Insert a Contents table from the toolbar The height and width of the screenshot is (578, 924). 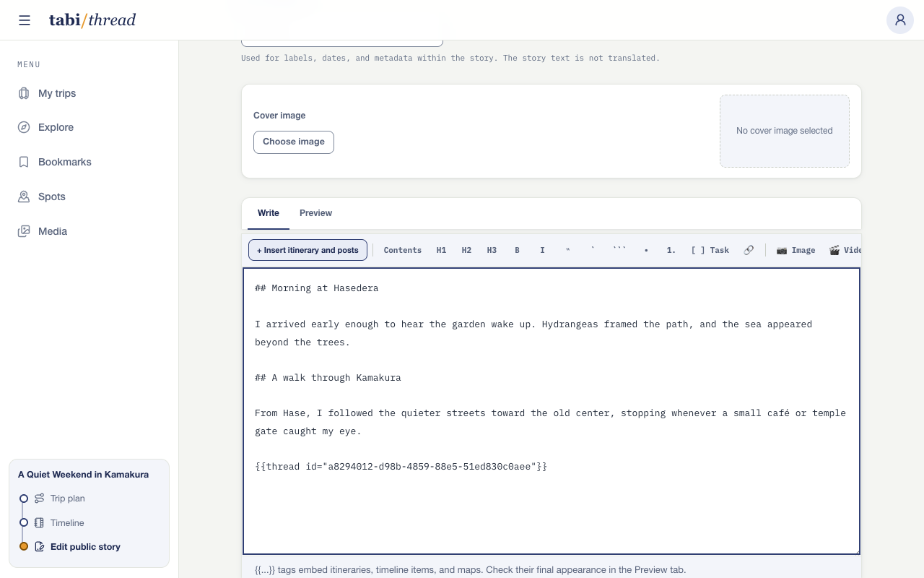(403, 250)
